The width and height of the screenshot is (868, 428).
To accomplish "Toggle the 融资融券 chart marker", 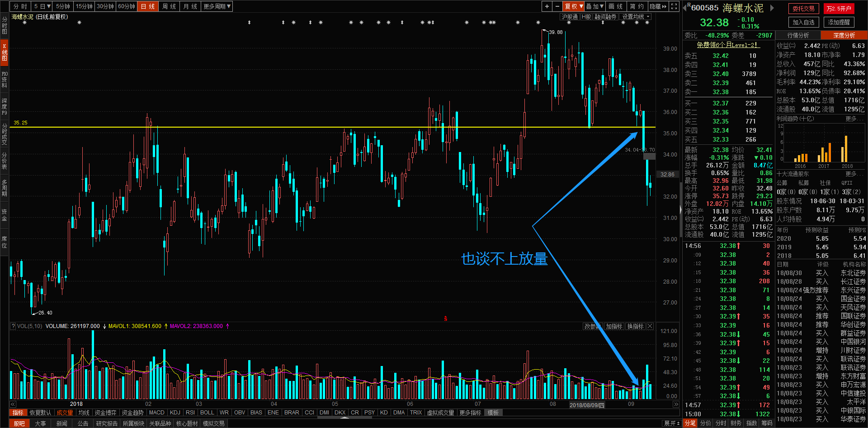I will (605, 17).
